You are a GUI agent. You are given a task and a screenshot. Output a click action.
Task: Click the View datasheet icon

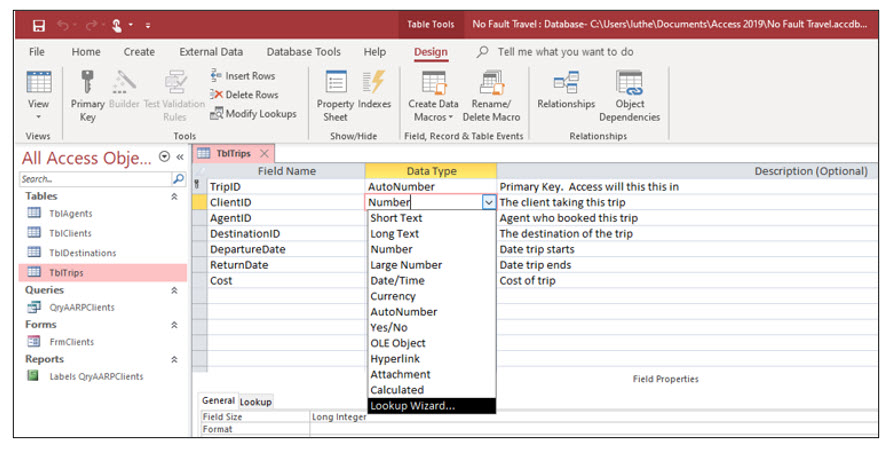[x=39, y=82]
